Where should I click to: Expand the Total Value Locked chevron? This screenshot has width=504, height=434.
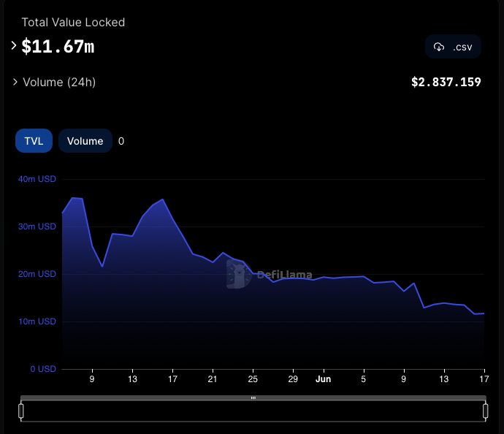[13, 45]
